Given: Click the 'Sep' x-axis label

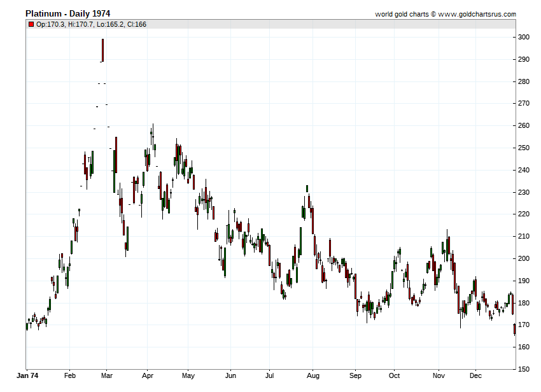Looking at the screenshot, I should (355, 375).
